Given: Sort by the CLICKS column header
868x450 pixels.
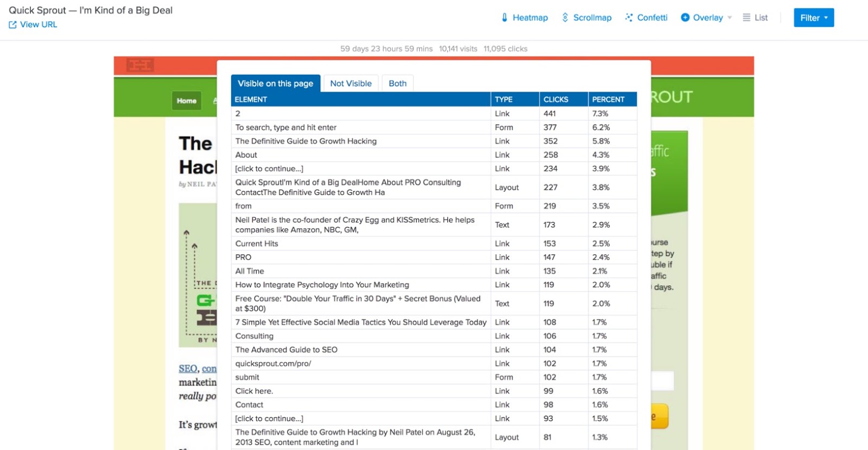Looking at the screenshot, I should (556, 100).
